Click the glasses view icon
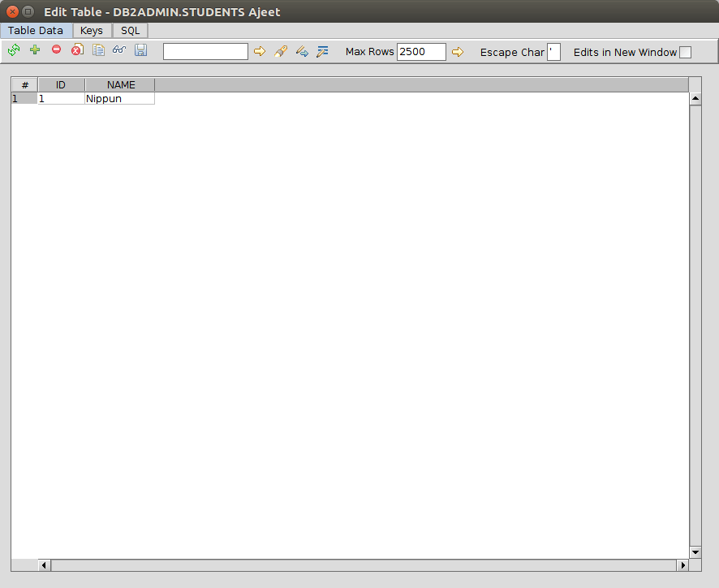The width and height of the screenshot is (719, 588). point(119,49)
